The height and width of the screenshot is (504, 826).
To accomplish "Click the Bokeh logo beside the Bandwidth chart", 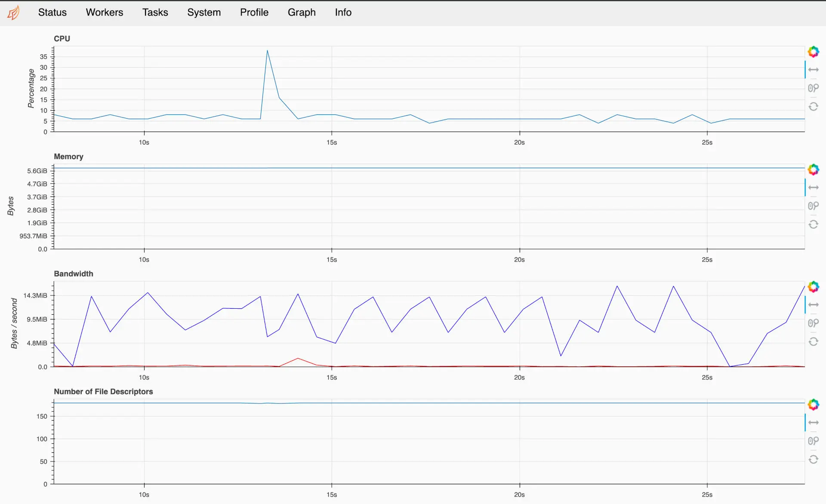I will pos(814,287).
